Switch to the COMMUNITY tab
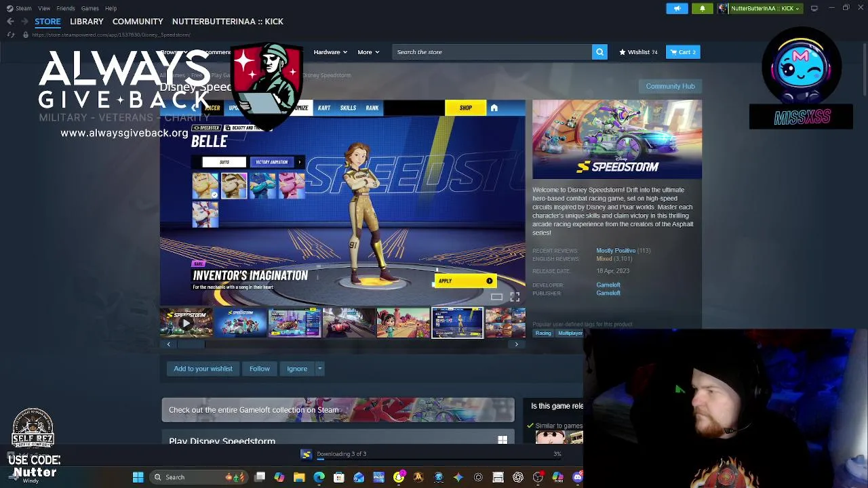This screenshot has height=488, width=868. [138, 22]
